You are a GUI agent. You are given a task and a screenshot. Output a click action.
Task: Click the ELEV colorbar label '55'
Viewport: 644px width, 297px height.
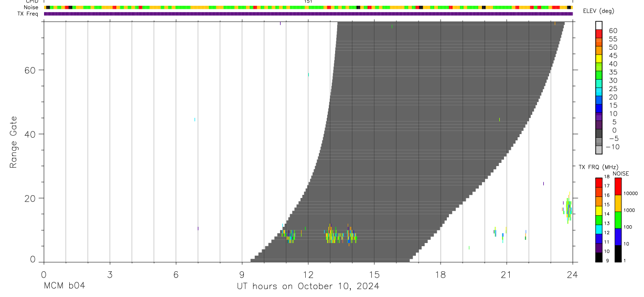point(613,39)
